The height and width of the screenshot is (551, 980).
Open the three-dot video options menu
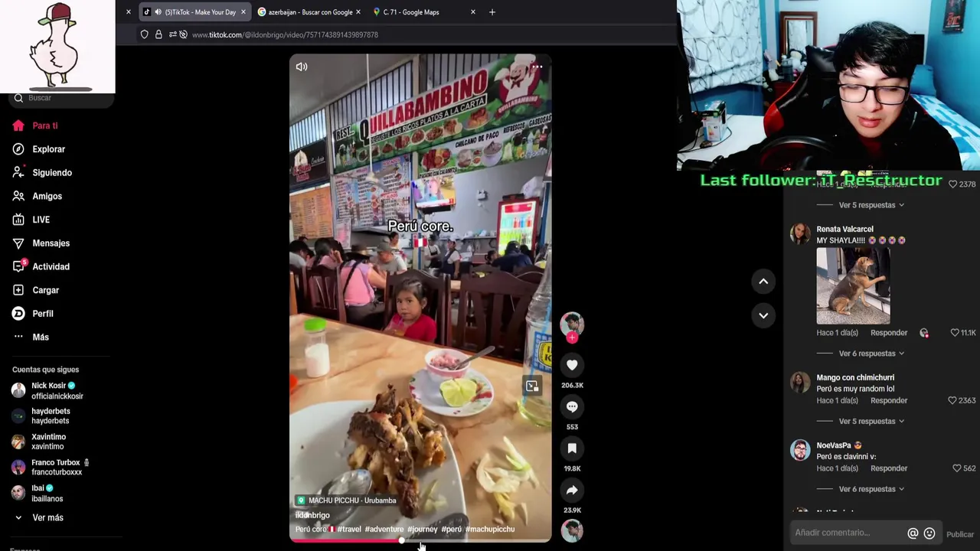pyautogui.click(x=537, y=67)
